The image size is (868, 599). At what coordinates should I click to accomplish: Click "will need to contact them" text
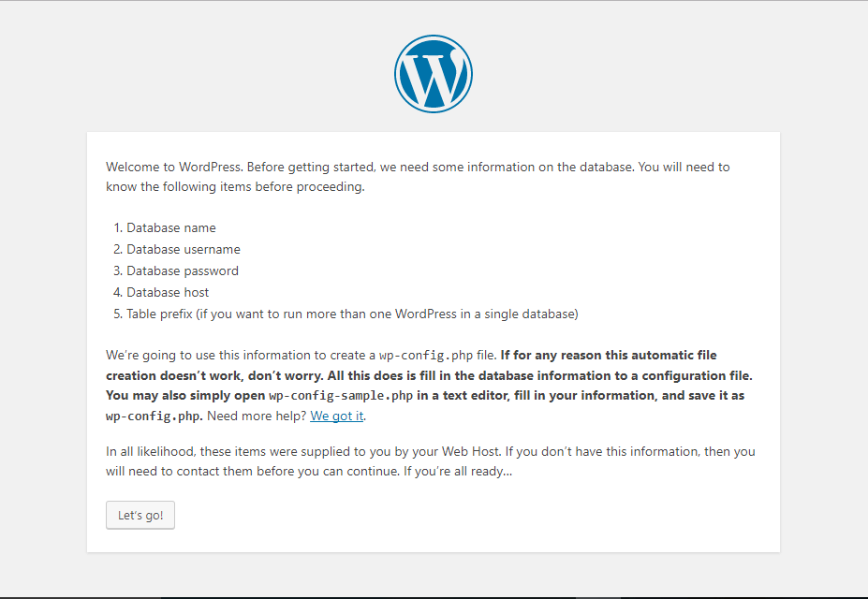[x=180, y=472]
